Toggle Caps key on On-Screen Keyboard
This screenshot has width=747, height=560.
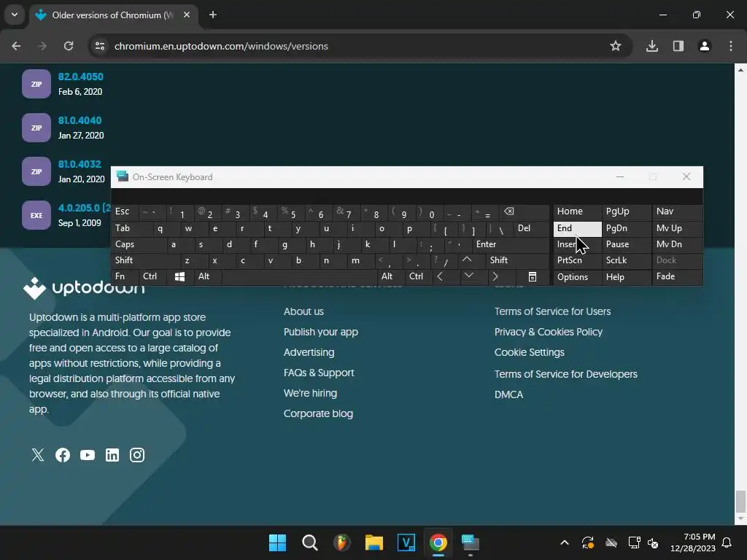[139, 244]
